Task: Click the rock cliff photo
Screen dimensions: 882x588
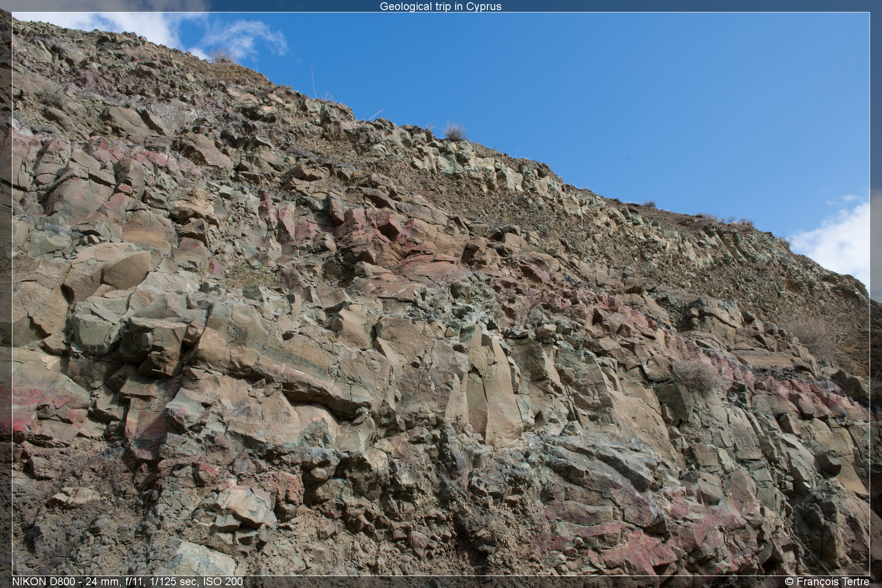Action: pyautogui.click(x=441, y=294)
